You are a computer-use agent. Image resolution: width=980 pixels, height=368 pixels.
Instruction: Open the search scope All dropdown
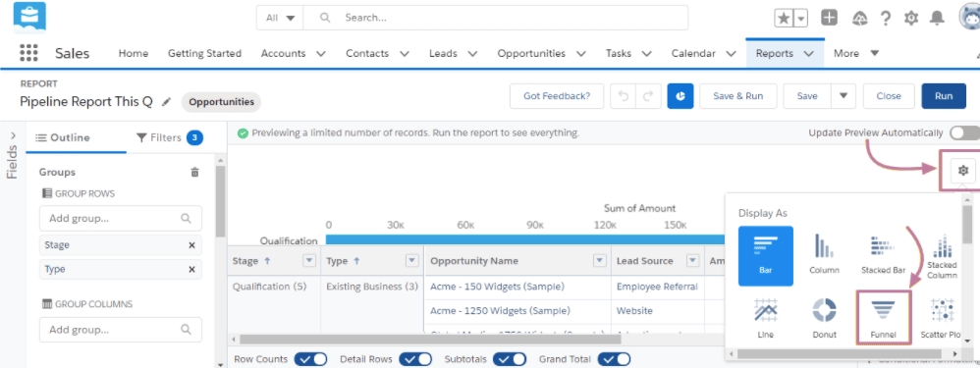[280, 18]
